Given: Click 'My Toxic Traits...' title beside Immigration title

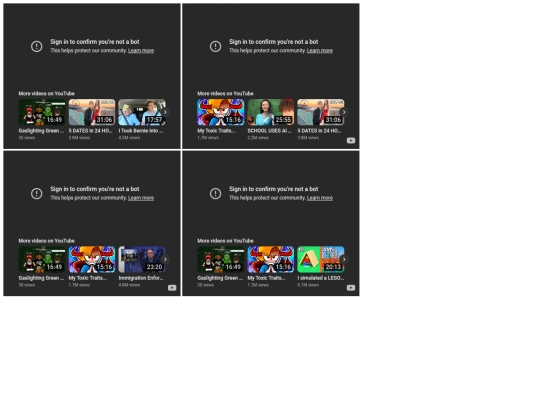Looking at the screenshot, I should (x=88, y=278).
